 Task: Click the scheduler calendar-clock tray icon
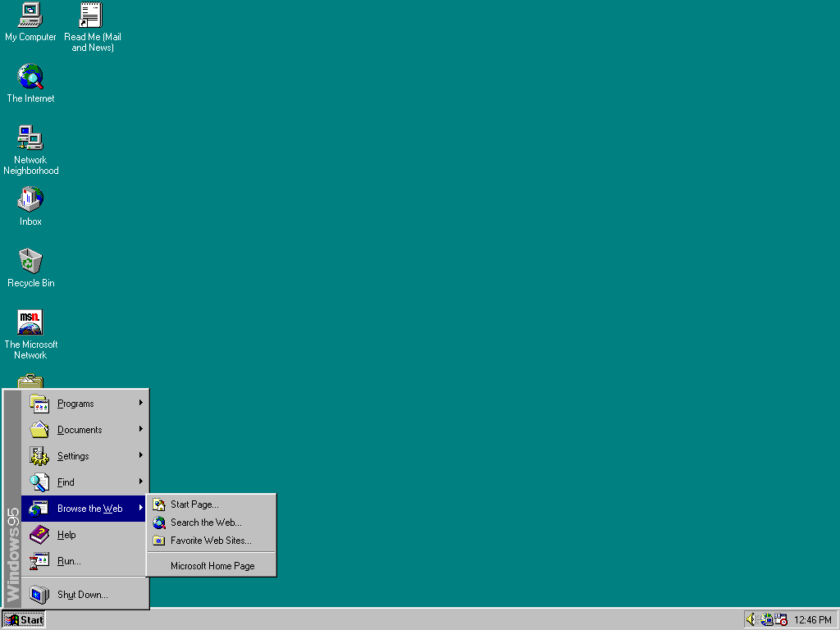click(x=781, y=619)
